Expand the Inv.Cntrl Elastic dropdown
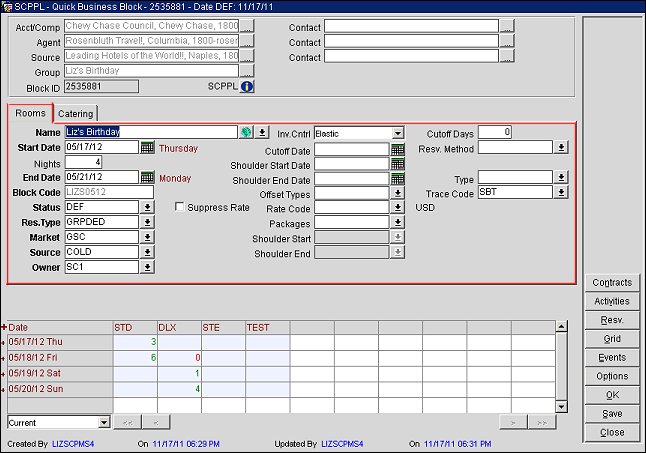Viewport: 646px width, 453px height. [397, 132]
